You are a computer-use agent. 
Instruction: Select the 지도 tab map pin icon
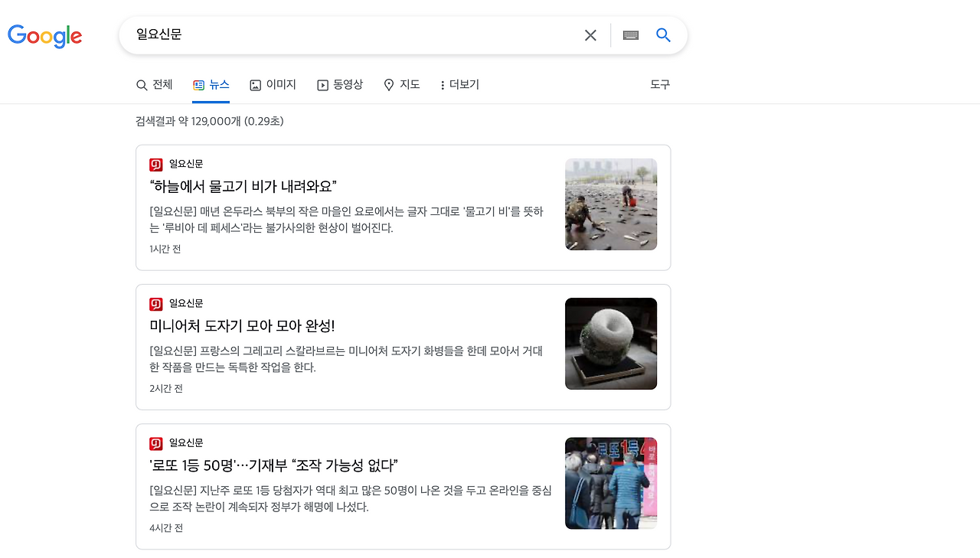pos(388,84)
